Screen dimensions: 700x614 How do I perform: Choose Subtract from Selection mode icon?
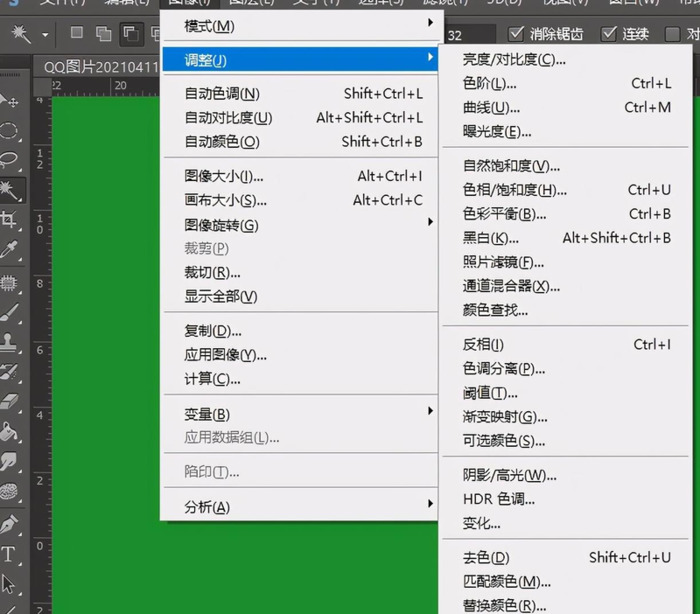click(131, 34)
